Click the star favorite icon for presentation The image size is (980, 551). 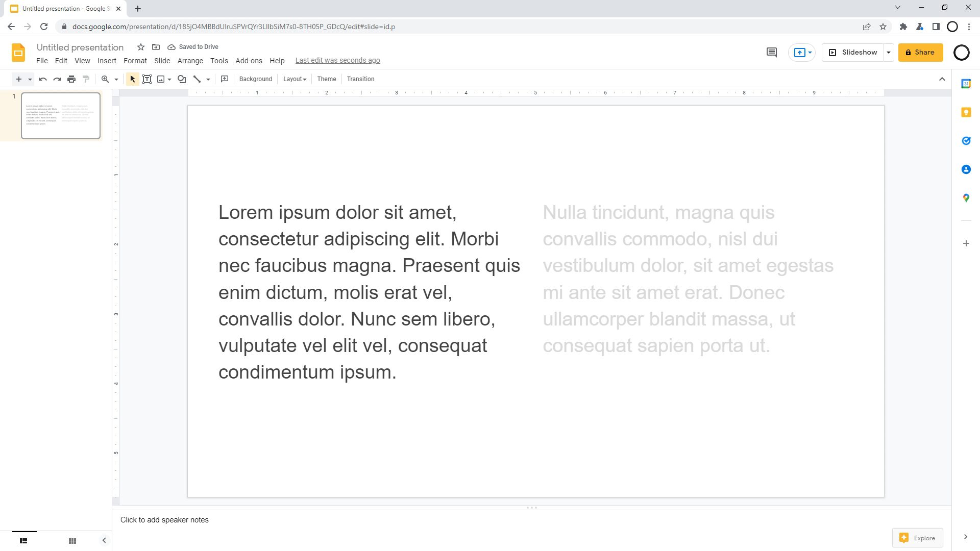141,47
